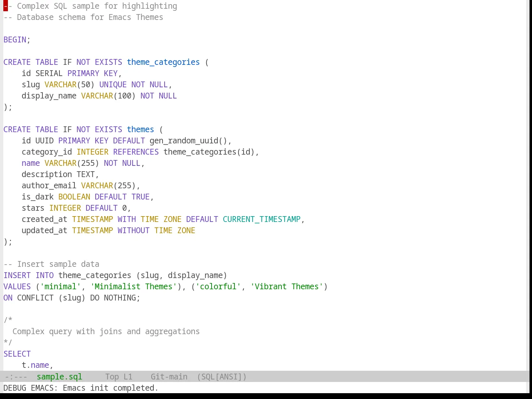
Task: Click TRUE default value on is_dark line
Action: [140, 197]
